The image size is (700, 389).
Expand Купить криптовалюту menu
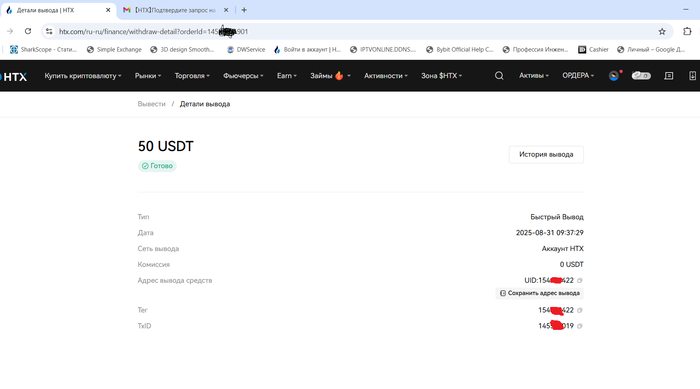point(83,76)
